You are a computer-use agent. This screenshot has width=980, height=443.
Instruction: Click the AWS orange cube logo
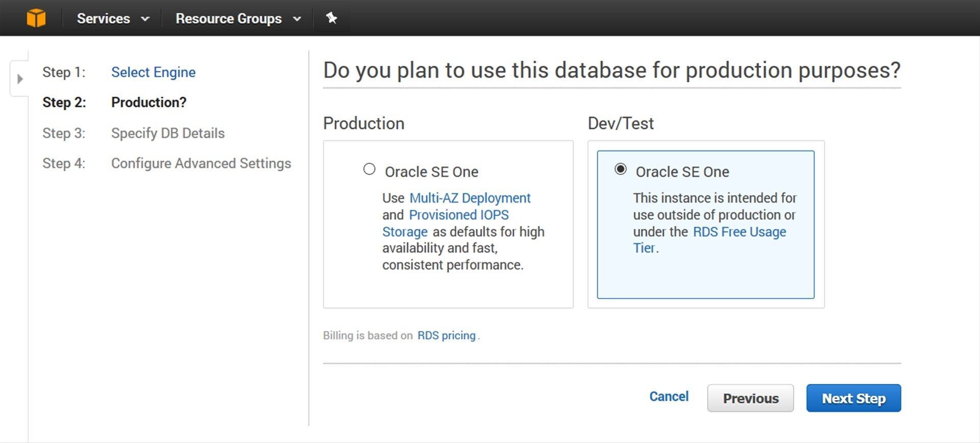click(x=36, y=18)
